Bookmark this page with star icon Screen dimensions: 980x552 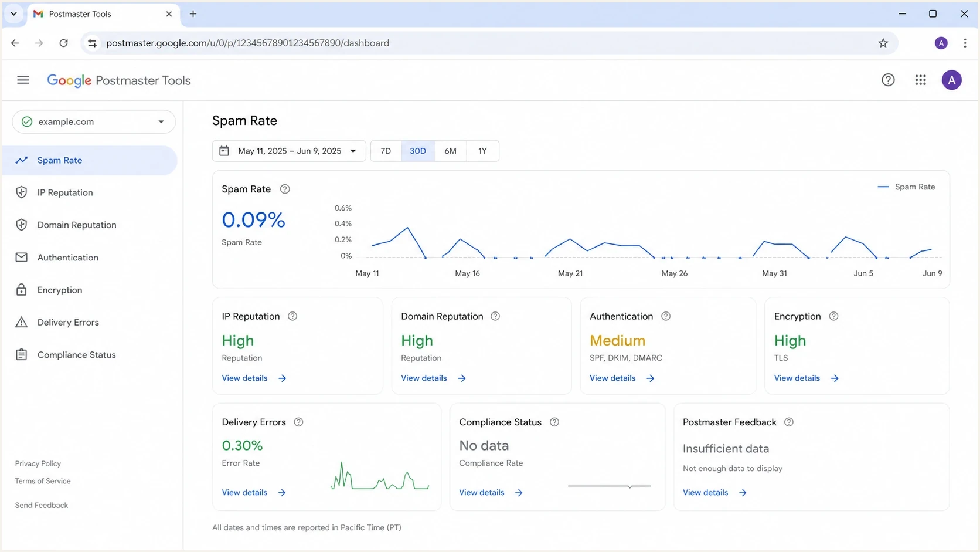tap(883, 43)
